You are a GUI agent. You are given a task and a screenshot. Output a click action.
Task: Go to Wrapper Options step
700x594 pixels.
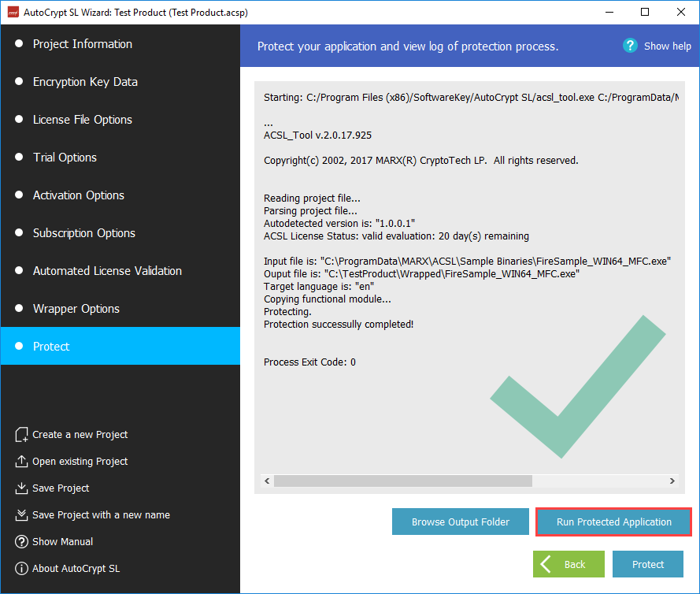point(120,309)
